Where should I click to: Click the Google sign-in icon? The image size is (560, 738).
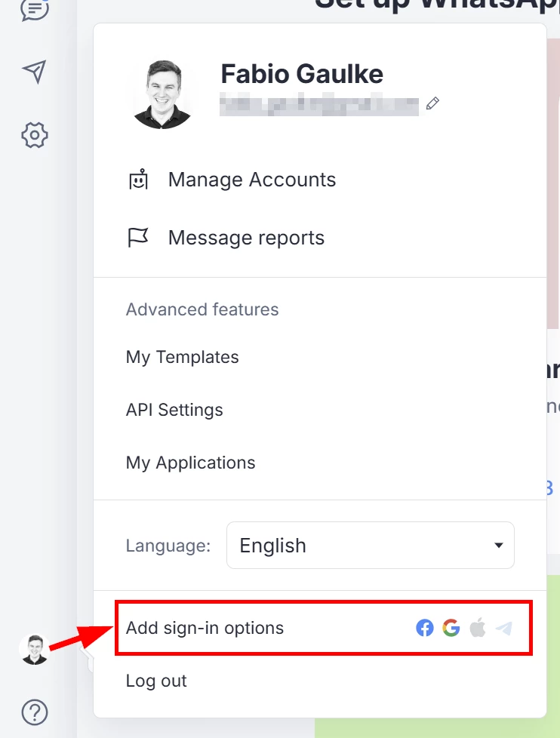pyautogui.click(x=451, y=628)
